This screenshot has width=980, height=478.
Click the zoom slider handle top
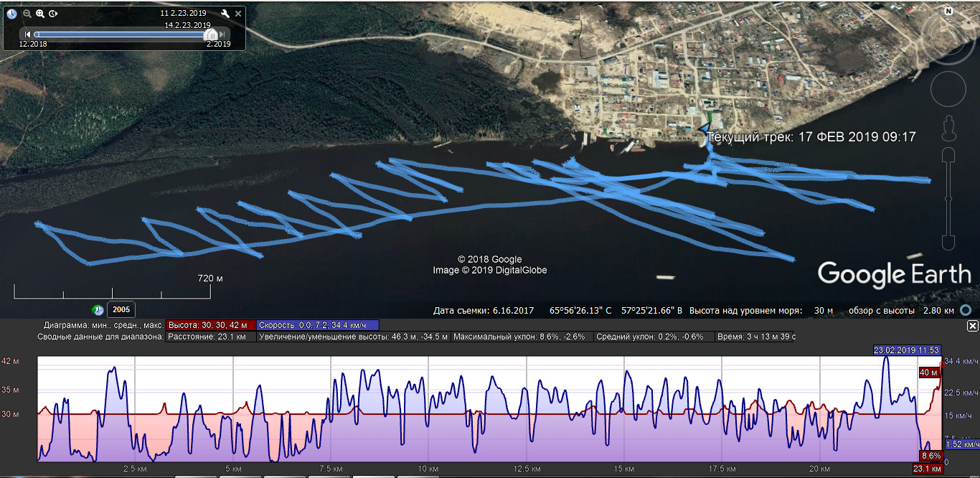coord(948,154)
